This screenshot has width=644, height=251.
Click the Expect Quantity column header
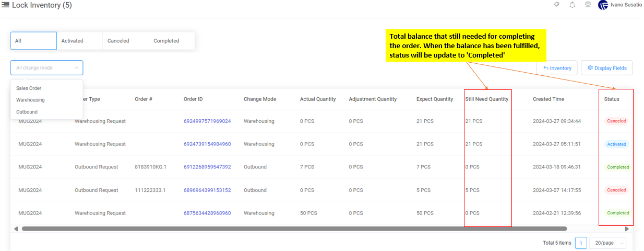click(x=435, y=99)
